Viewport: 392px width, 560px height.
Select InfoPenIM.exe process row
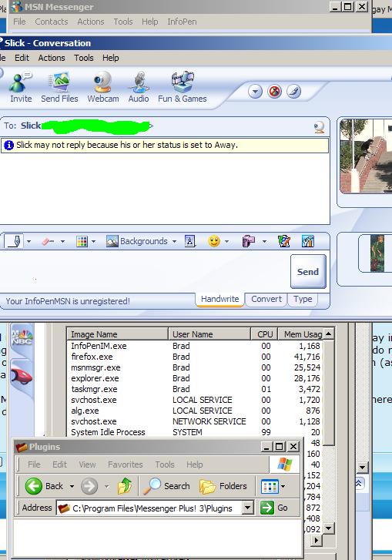pos(196,346)
